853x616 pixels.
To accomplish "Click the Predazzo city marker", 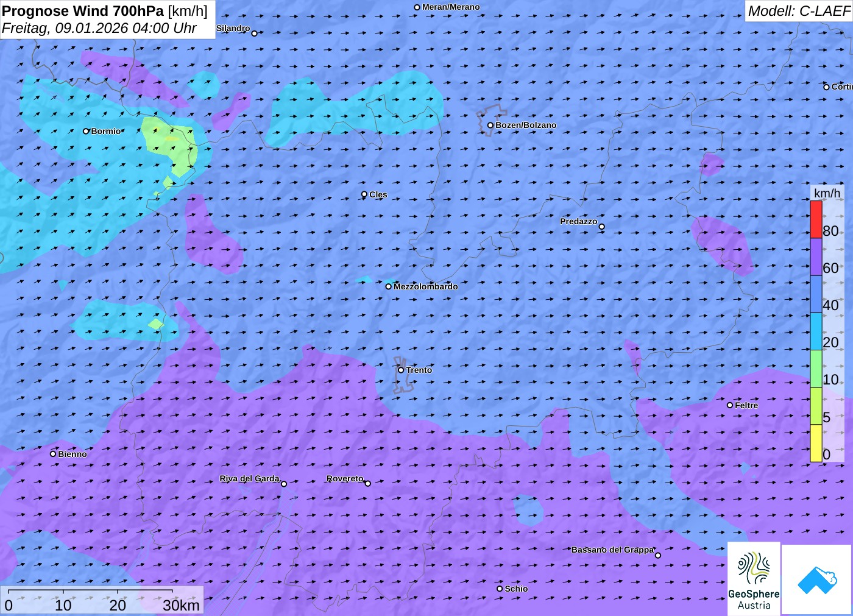I will click(x=602, y=227).
